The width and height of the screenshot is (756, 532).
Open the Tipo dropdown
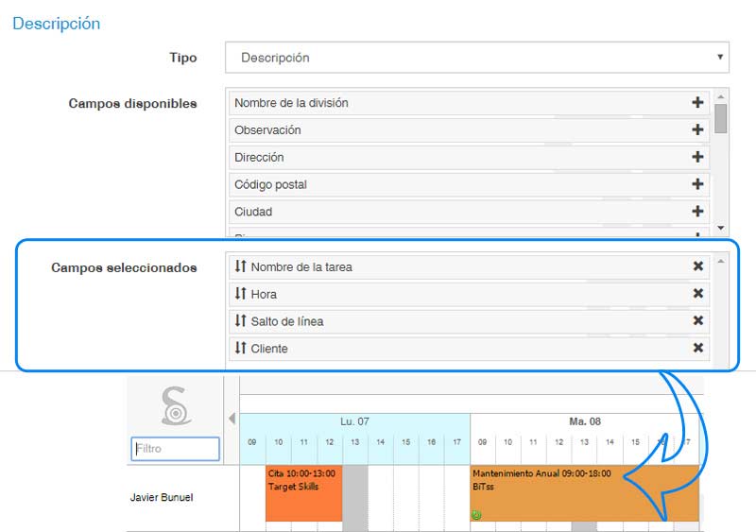click(477, 58)
